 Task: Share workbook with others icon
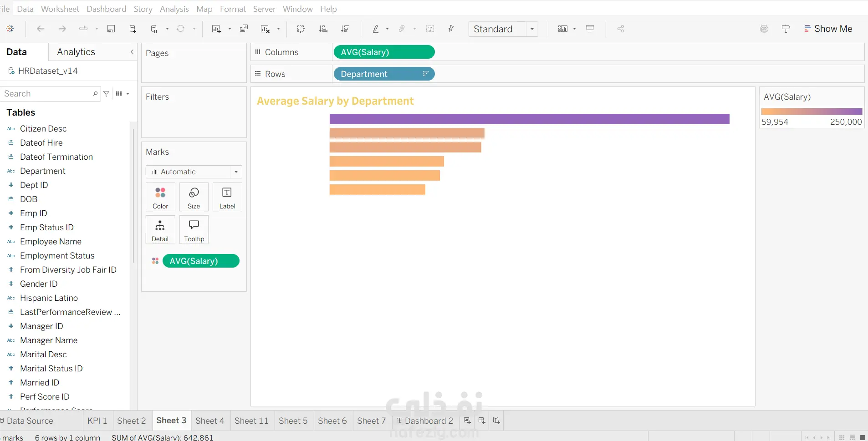point(621,29)
